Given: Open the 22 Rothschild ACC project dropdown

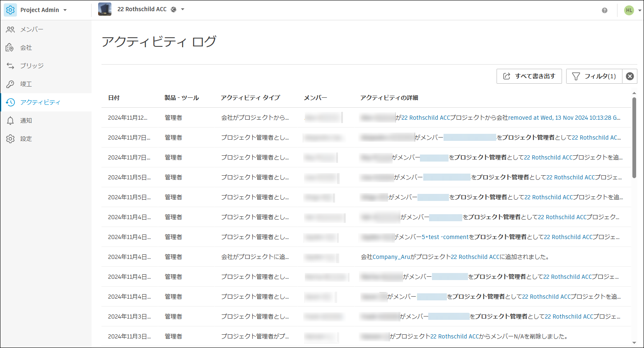Looking at the screenshot, I should (183, 10).
